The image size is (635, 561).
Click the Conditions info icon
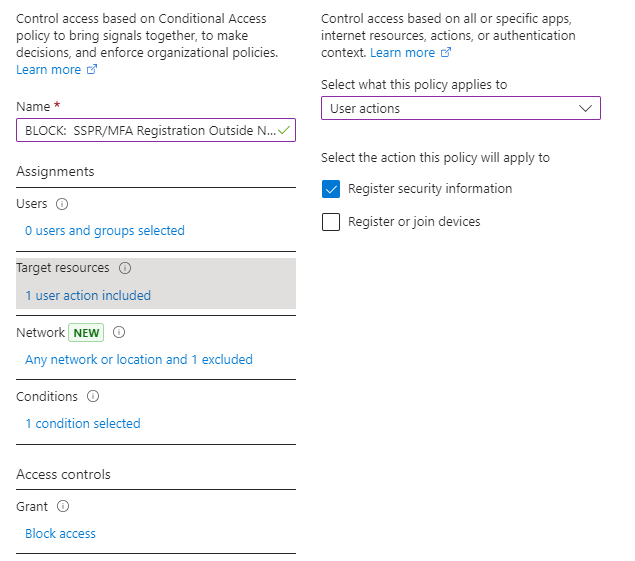pyautogui.click(x=93, y=396)
